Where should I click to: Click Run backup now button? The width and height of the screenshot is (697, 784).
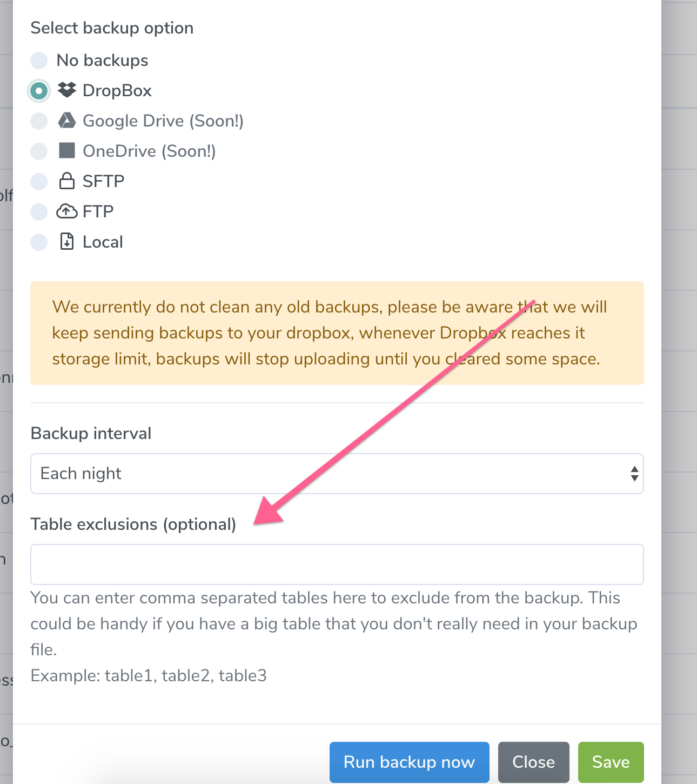(410, 762)
